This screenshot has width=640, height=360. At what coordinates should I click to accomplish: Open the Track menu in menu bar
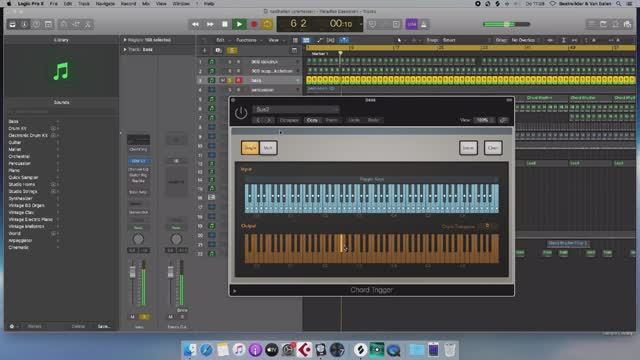tap(83, 4)
